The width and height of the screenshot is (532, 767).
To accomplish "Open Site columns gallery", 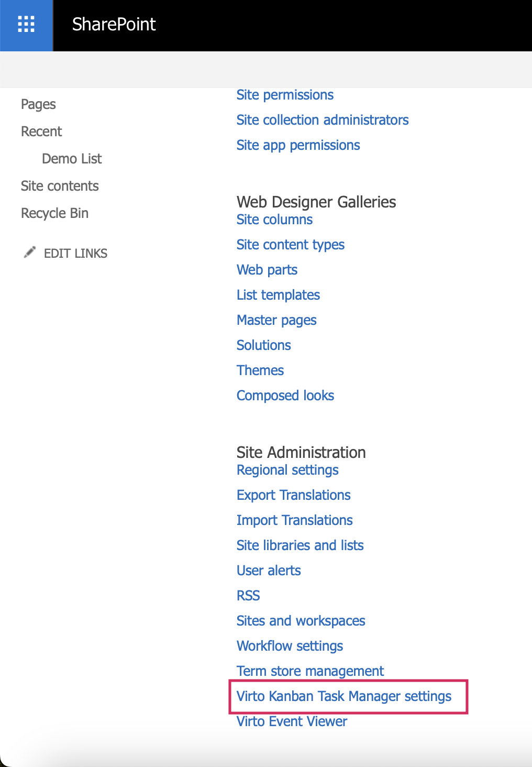I will coord(274,220).
